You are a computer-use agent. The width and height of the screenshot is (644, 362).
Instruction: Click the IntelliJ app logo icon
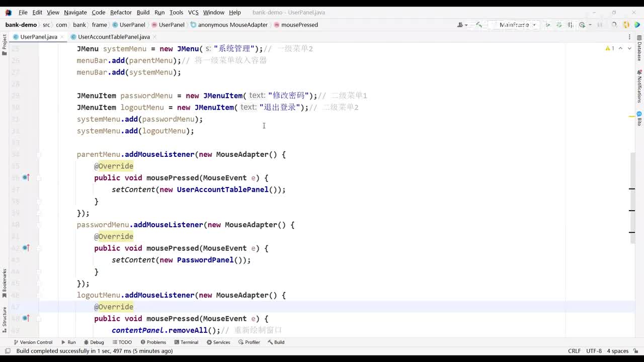(x=8, y=12)
